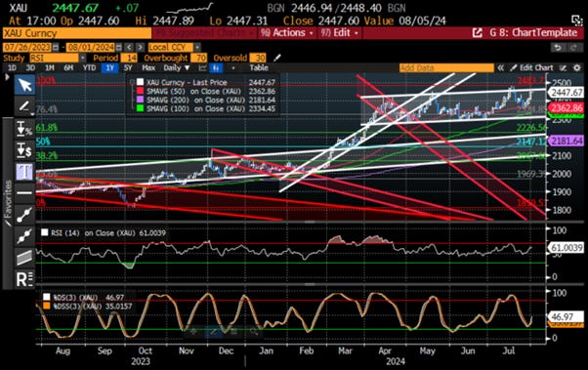Pick the horizontal line drawing tool
The image size is (588, 370).
pos(24,193)
